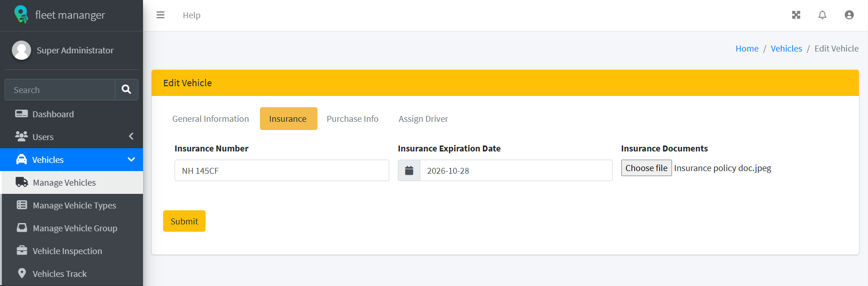This screenshot has height=286, width=868.
Task: Open the notifications bell icon
Action: click(x=822, y=15)
